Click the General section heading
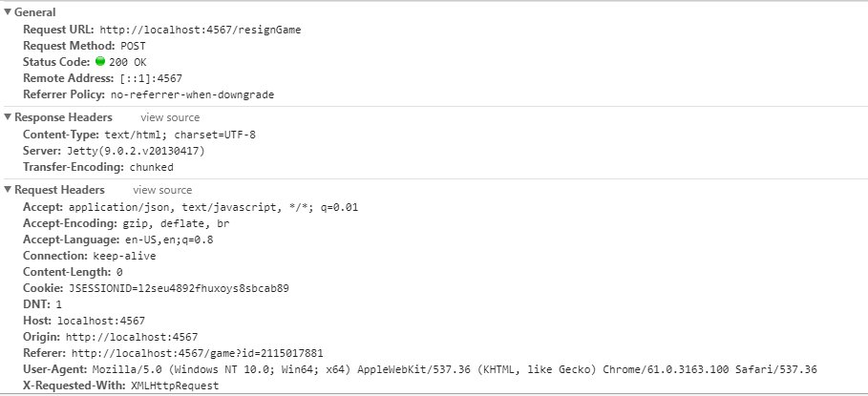This screenshot has width=868, height=396. tap(35, 12)
